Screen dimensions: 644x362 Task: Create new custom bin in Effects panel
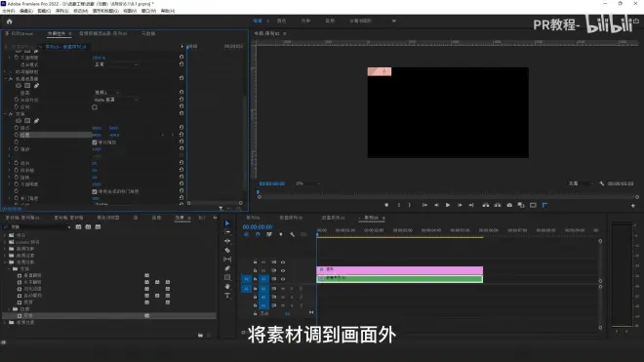pos(200,336)
